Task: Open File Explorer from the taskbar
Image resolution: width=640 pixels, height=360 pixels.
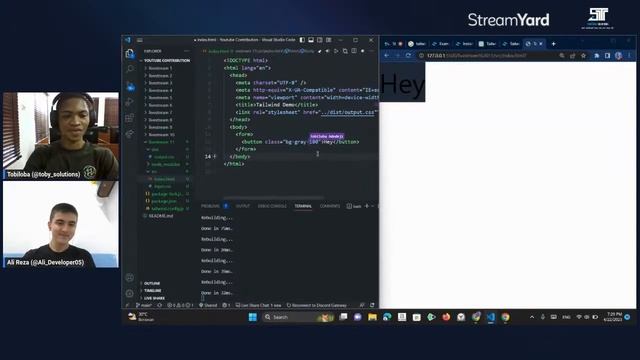Action: pyautogui.click(x=372, y=317)
